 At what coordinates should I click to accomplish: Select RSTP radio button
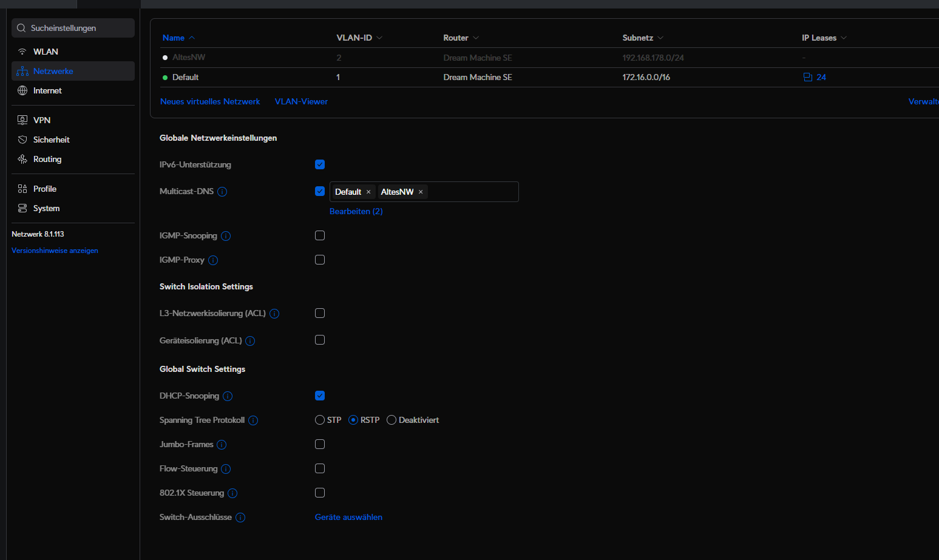tap(353, 420)
